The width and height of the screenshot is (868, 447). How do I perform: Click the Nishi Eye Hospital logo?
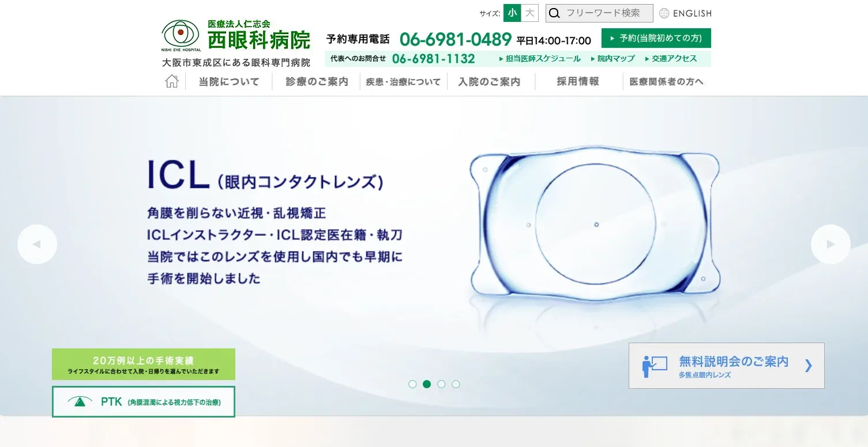(x=181, y=36)
